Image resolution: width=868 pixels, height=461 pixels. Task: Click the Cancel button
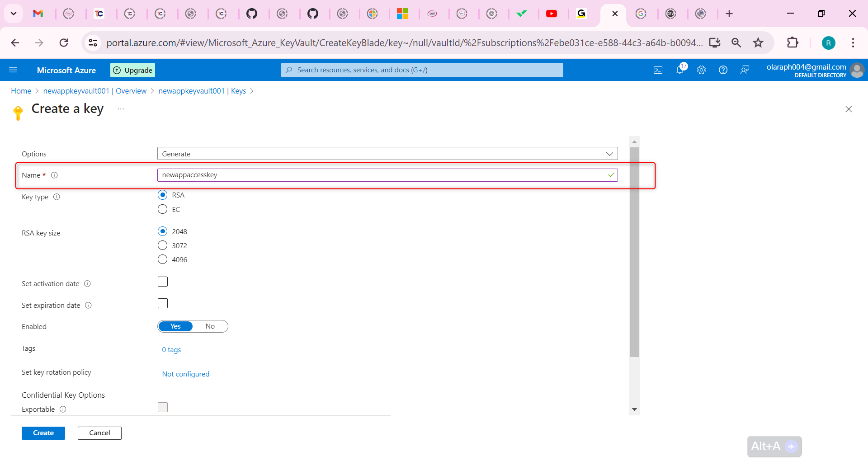click(99, 433)
